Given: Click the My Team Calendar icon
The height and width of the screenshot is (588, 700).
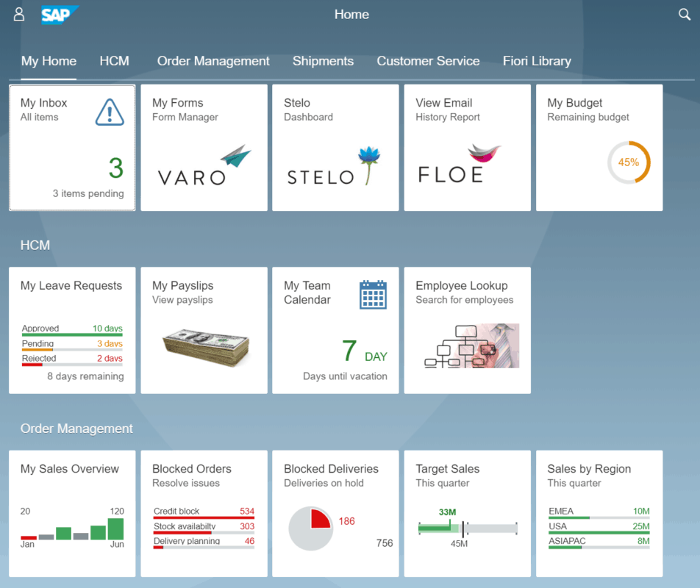Looking at the screenshot, I should tap(374, 295).
